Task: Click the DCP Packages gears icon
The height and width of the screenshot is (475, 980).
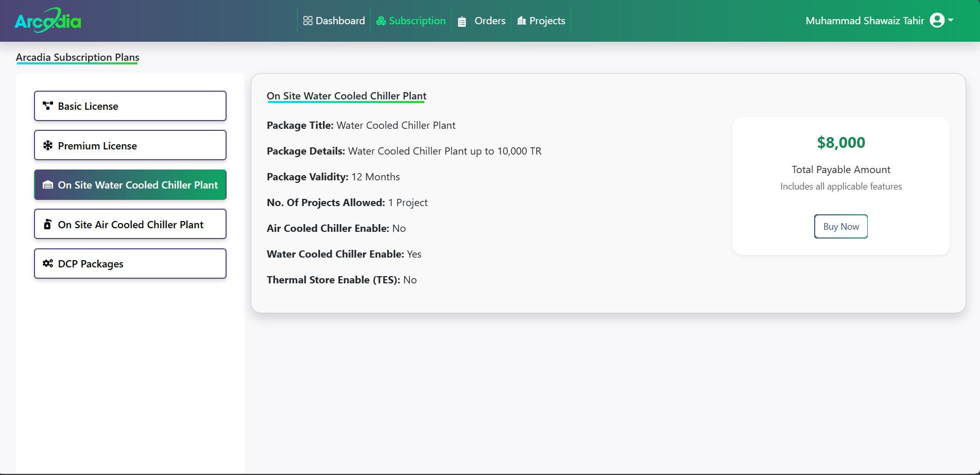Action: (x=48, y=263)
